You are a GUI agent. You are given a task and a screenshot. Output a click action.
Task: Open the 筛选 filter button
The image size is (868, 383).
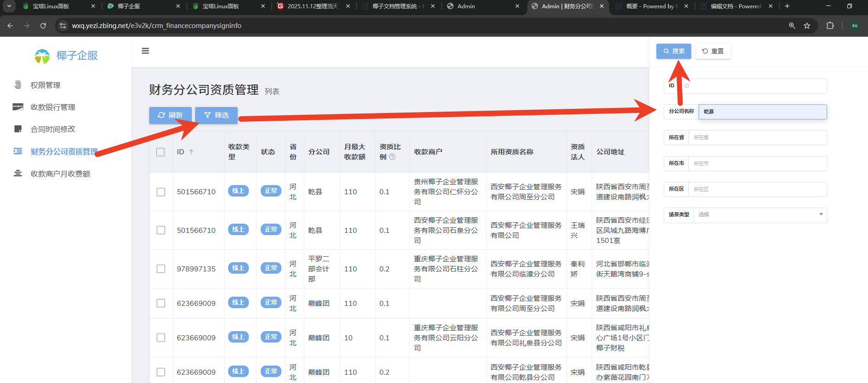click(x=216, y=115)
